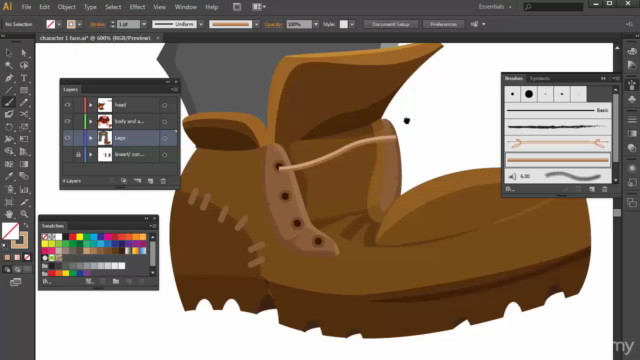The width and height of the screenshot is (640, 360).
Task: Expand the lineart/ con... layer
Action: coord(91,155)
